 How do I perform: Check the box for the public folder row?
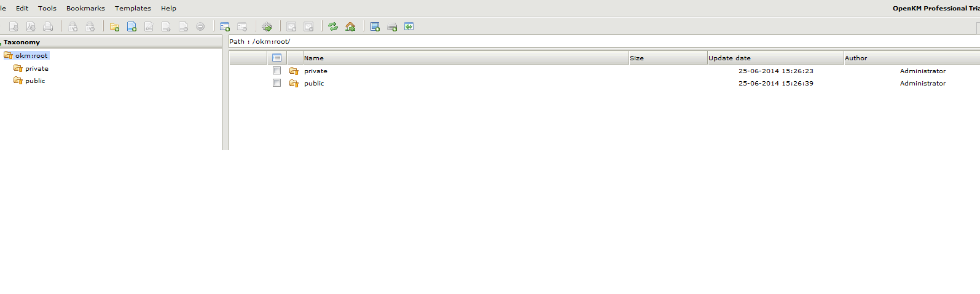pyautogui.click(x=277, y=83)
